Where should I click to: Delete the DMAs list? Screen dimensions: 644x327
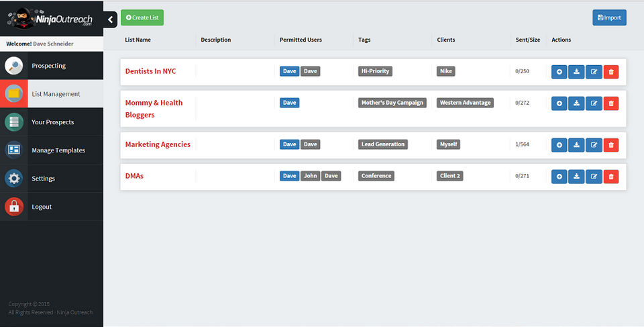point(611,177)
